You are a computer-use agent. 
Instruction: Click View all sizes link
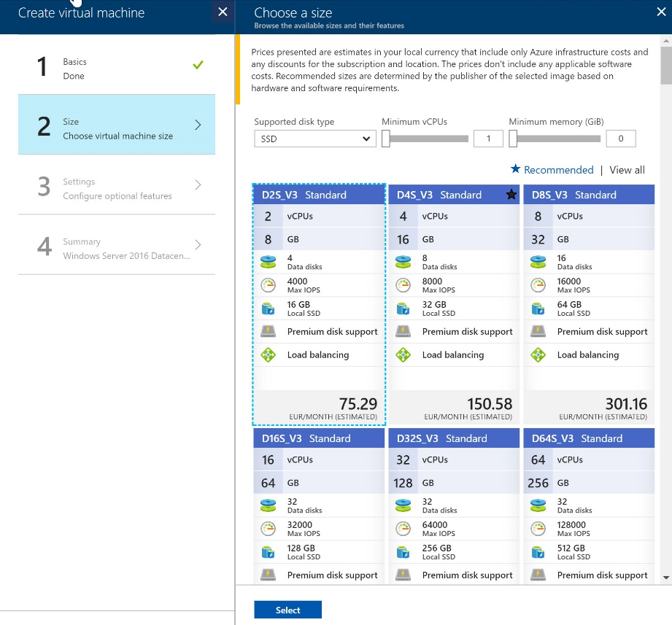coord(627,170)
